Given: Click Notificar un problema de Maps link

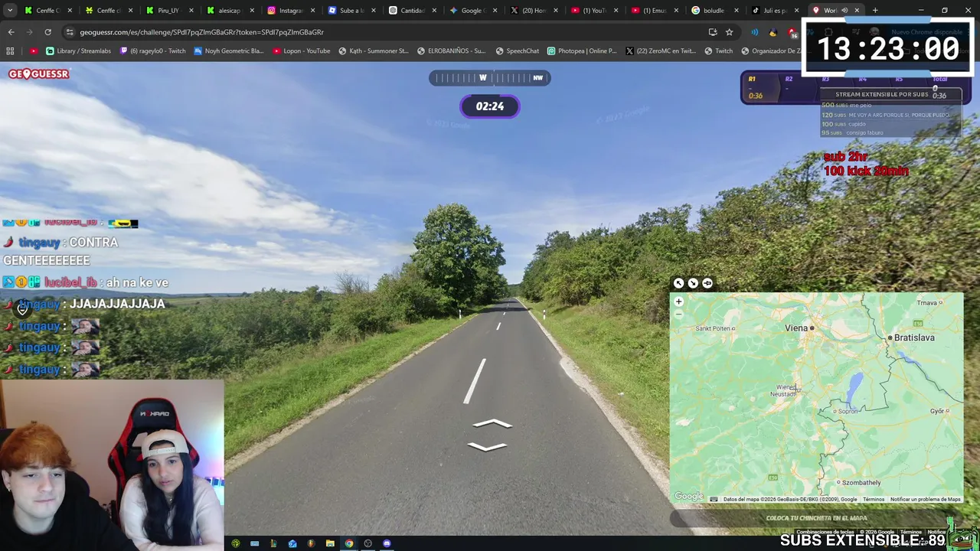Looking at the screenshot, I should 925,500.
